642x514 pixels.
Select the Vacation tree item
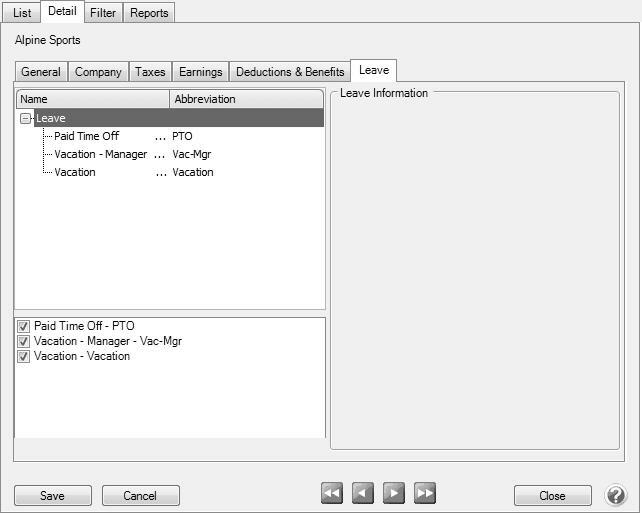pyautogui.click(x=75, y=172)
